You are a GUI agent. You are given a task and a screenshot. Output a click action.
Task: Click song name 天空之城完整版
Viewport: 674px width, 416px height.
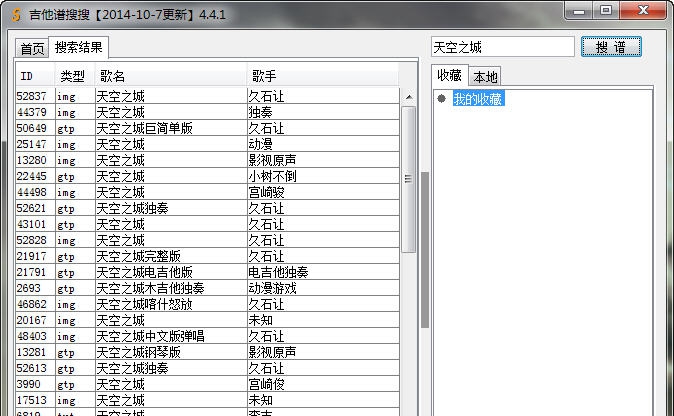point(138,256)
